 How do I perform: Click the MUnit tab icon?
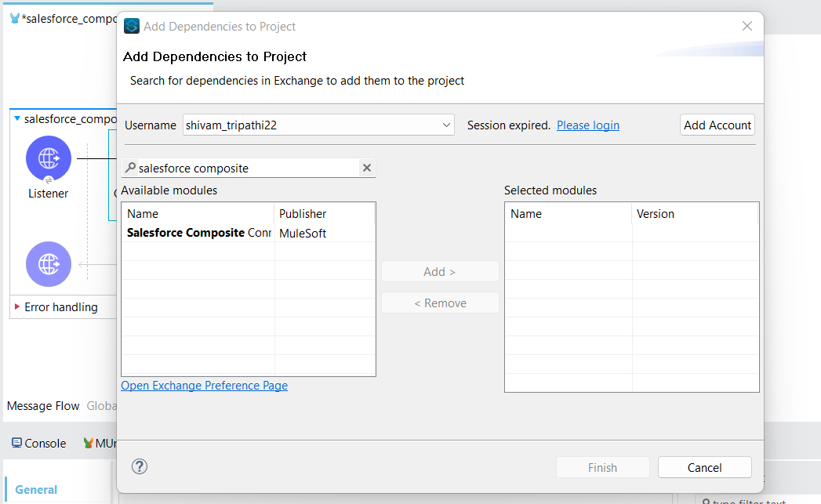point(88,443)
